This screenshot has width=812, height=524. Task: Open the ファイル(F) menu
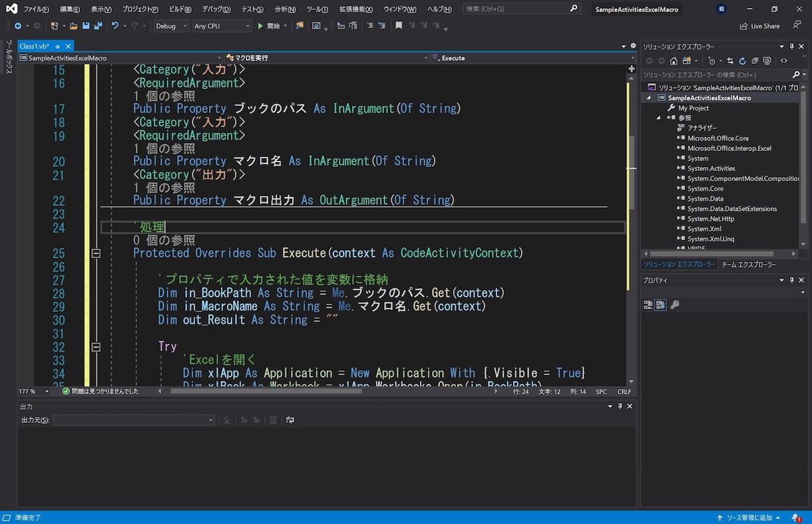(37, 9)
